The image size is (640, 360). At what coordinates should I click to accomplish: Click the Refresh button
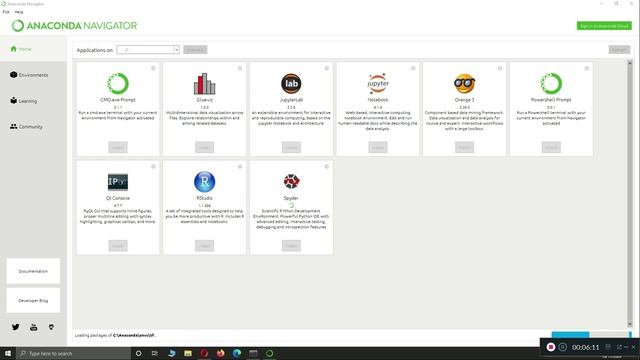click(619, 50)
